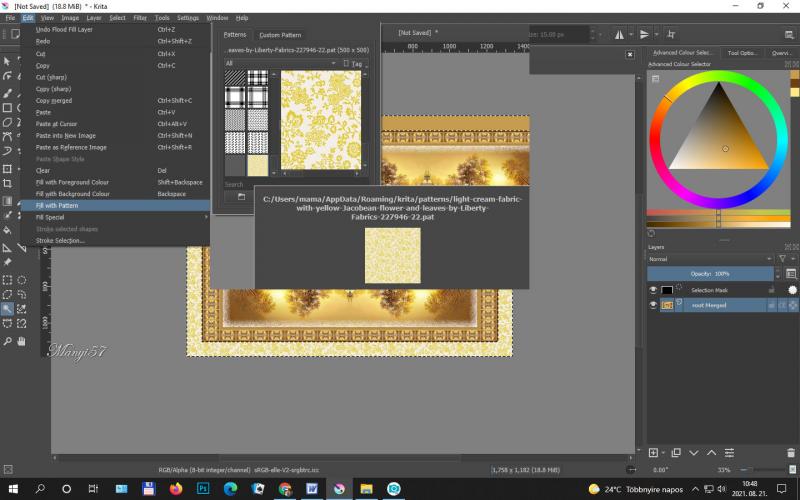Adjust the layer Opacity slider
Viewport: 800px width, 500px height.
(x=710, y=273)
